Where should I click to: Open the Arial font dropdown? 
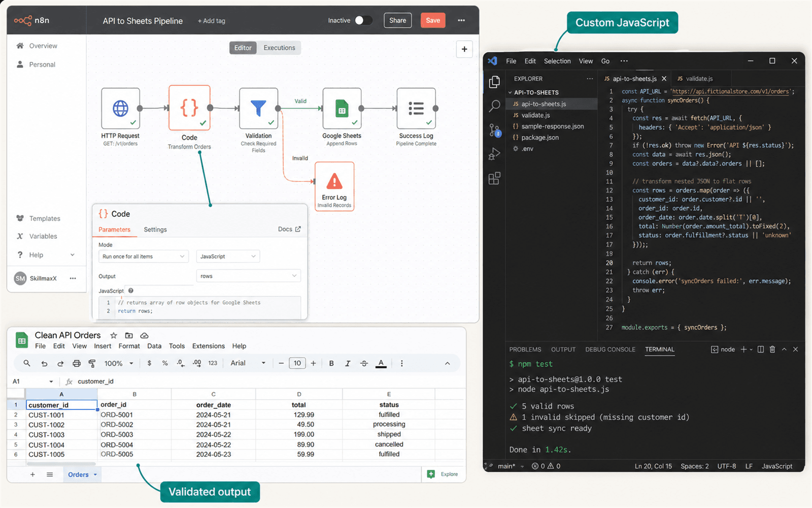pos(248,363)
